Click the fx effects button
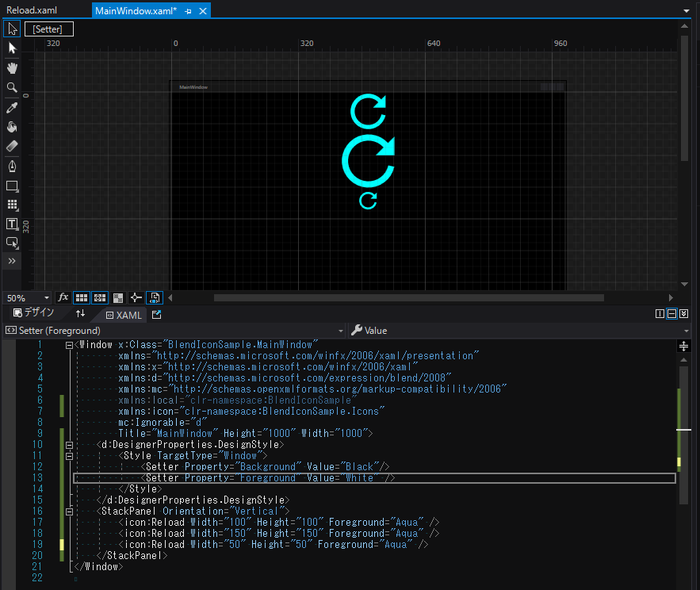700x590 pixels. (63, 297)
